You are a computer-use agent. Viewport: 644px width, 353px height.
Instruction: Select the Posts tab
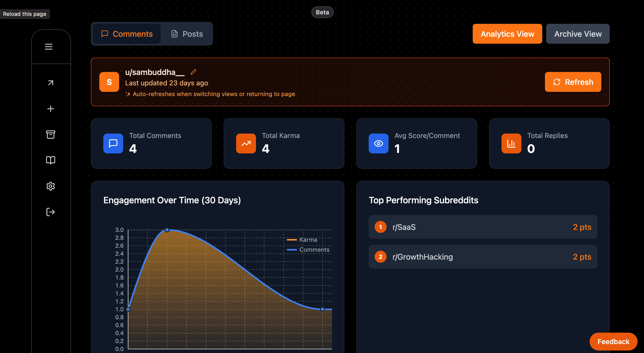click(187, 34)
